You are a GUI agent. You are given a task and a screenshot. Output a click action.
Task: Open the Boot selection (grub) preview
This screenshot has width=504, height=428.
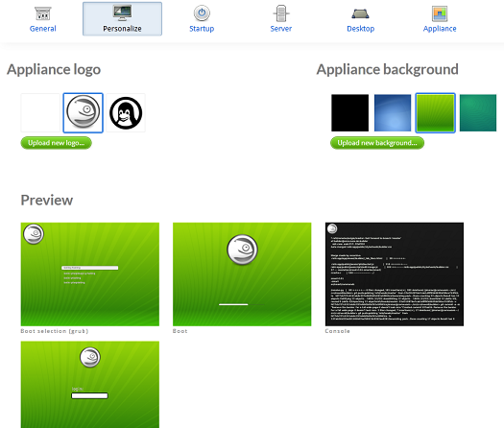[90, 274]
